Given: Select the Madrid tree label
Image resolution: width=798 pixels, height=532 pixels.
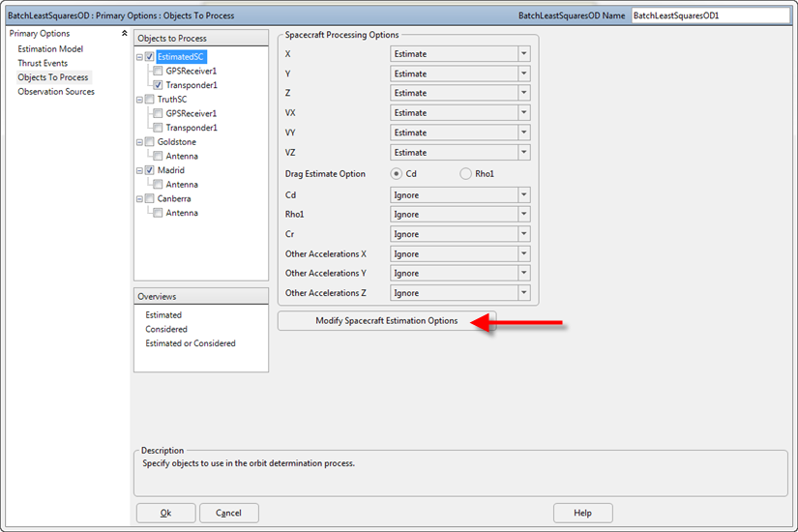Looking at the screenshot, I should point(171,170).
